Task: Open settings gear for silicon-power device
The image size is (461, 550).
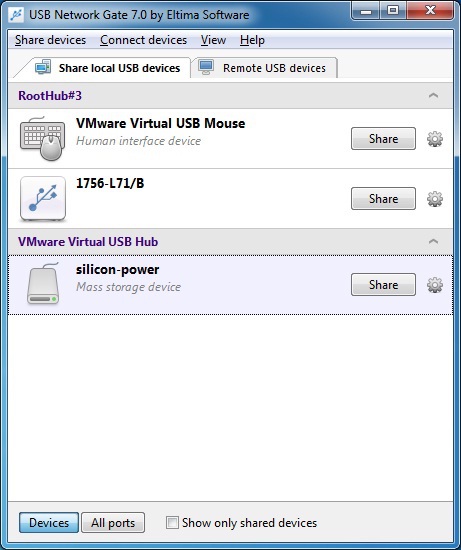Action: pos(435,285)
